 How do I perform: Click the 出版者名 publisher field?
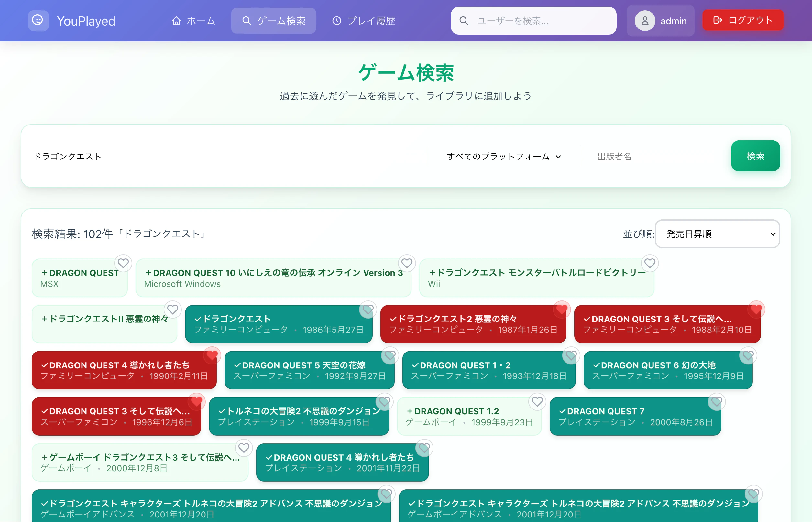click(656, 156)
